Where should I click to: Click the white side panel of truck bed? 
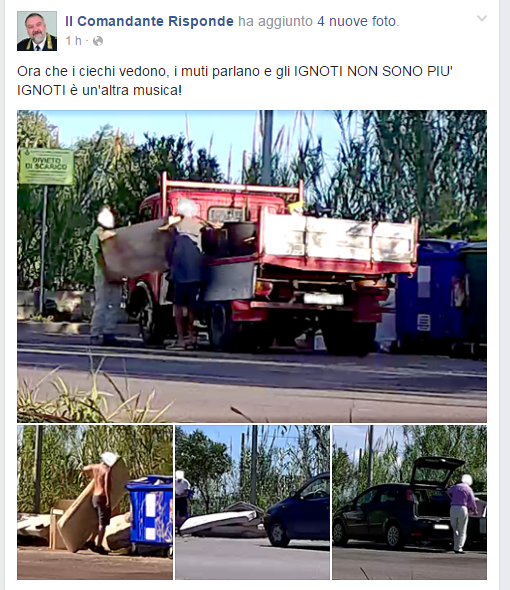(x=339, y=240)
